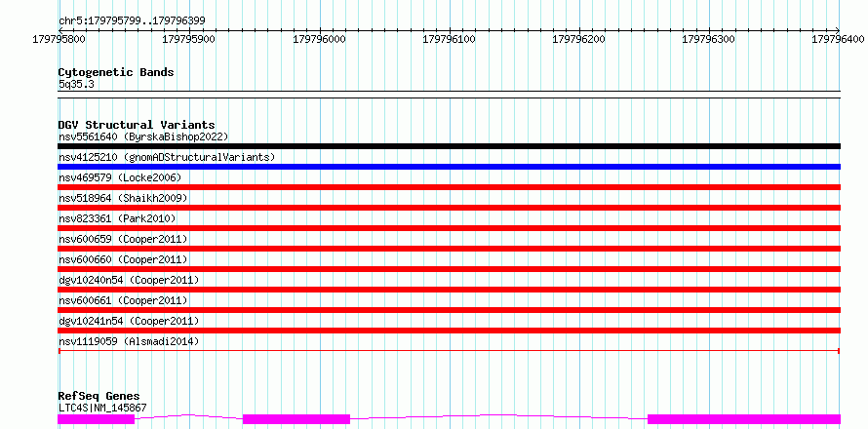Select the red bar under nsv823361
Image resolution: width=868 pixels, height=429 pixels.
[x=449, y=228]
